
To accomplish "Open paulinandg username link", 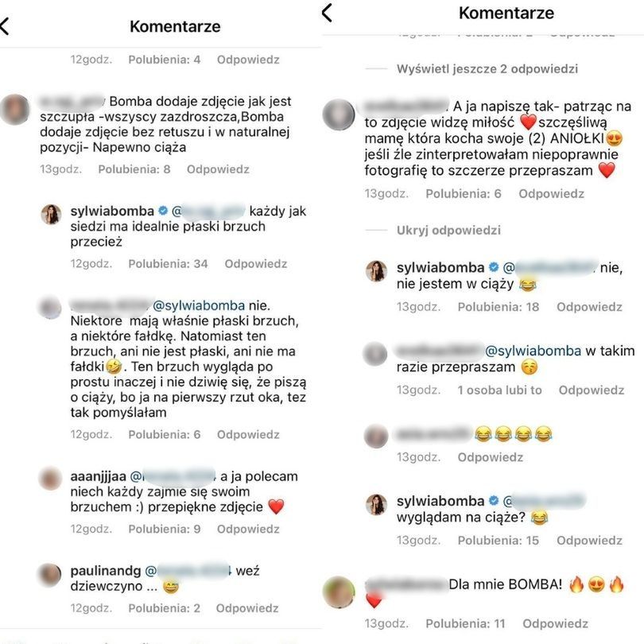I will [106, 571].
